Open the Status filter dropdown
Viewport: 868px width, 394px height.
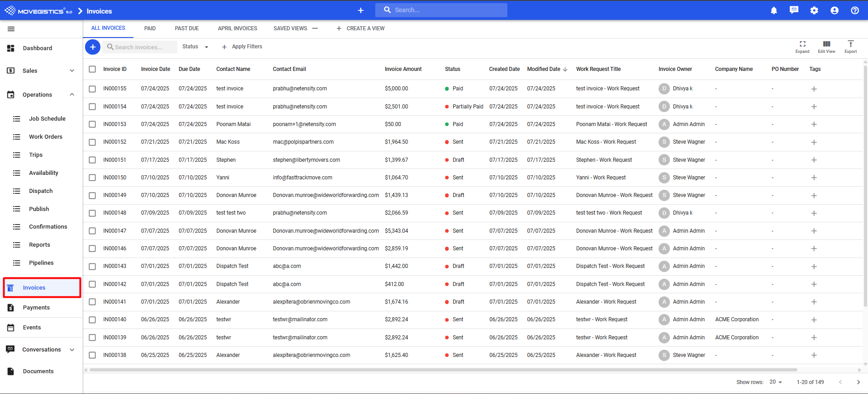click(195, 47)
